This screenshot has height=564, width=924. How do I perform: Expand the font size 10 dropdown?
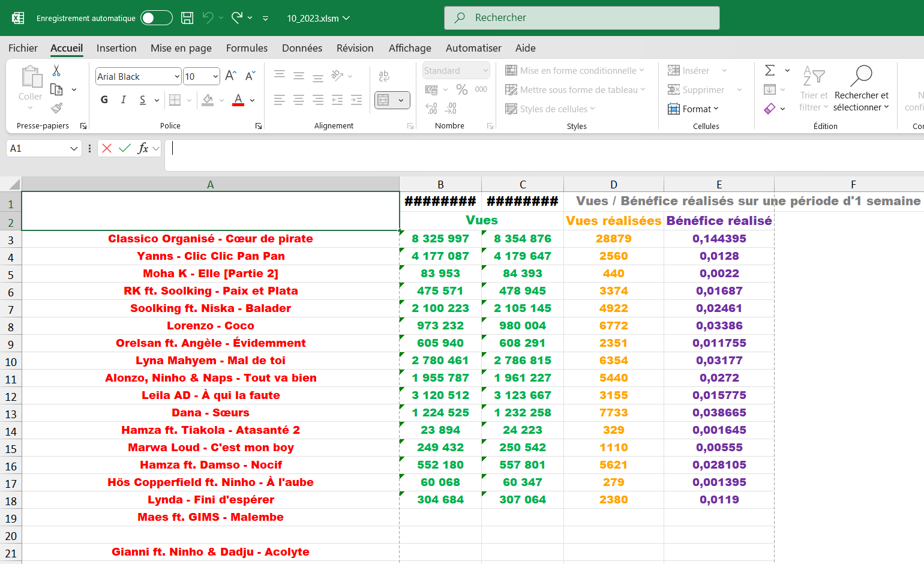(x=215, y=76)
